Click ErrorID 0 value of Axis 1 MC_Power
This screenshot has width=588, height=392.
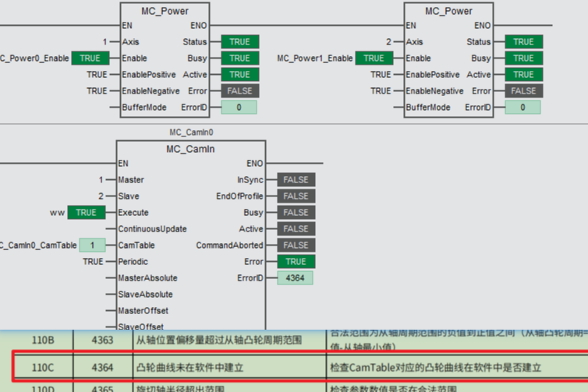[x=239, y=108]
